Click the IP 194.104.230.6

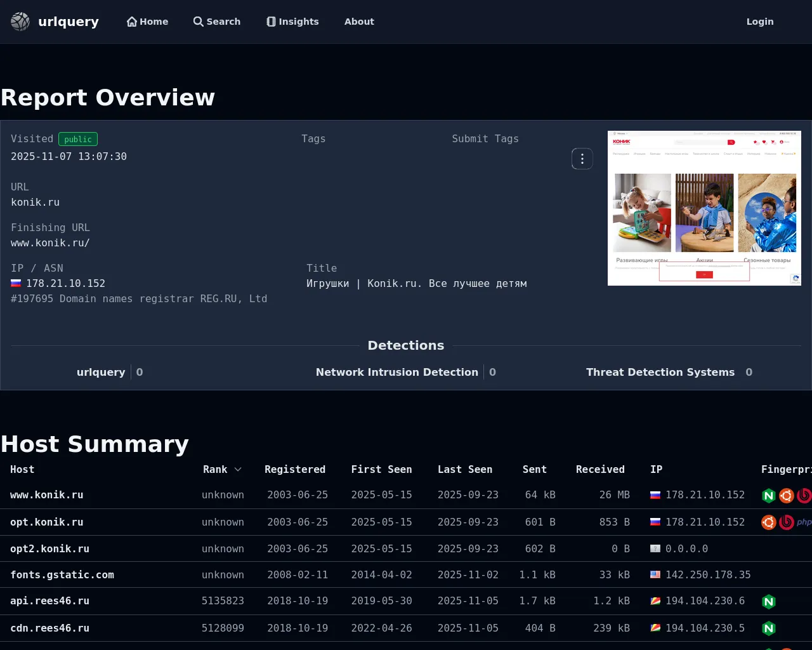click(705, 601)
